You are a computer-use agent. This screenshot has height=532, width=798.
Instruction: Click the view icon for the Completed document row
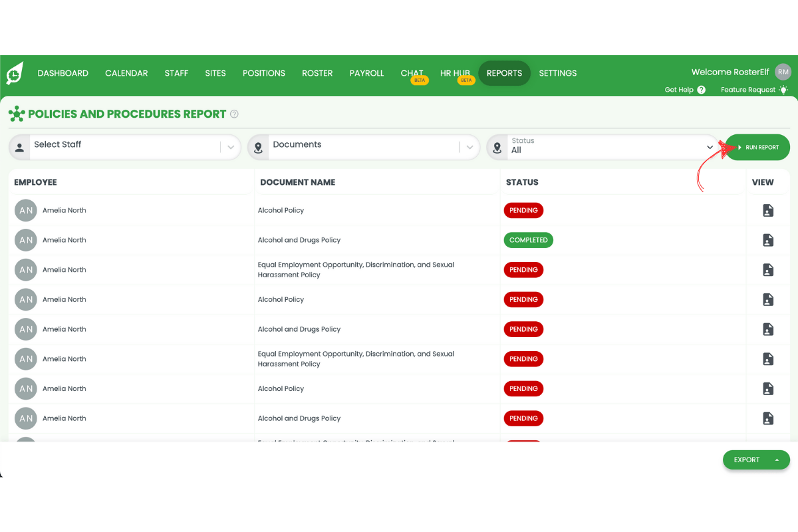tap(767, 240)
